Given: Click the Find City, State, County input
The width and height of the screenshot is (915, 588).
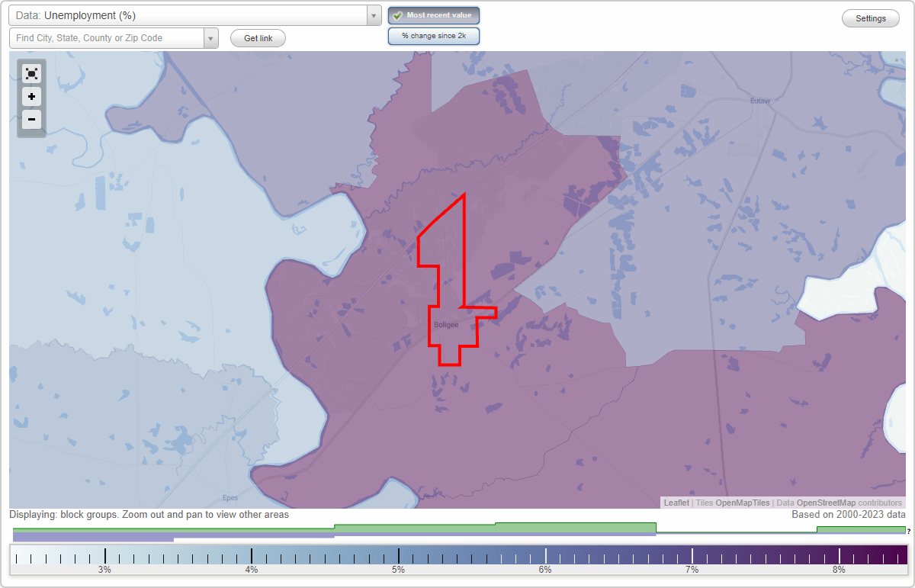Looking at the screenshot, I should pos(107,38).
